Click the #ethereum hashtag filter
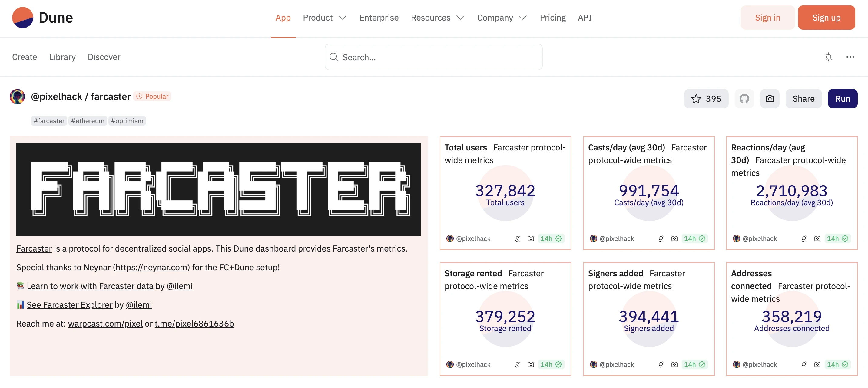This screenshot has height=388, width=868. [x=88, y=120]
